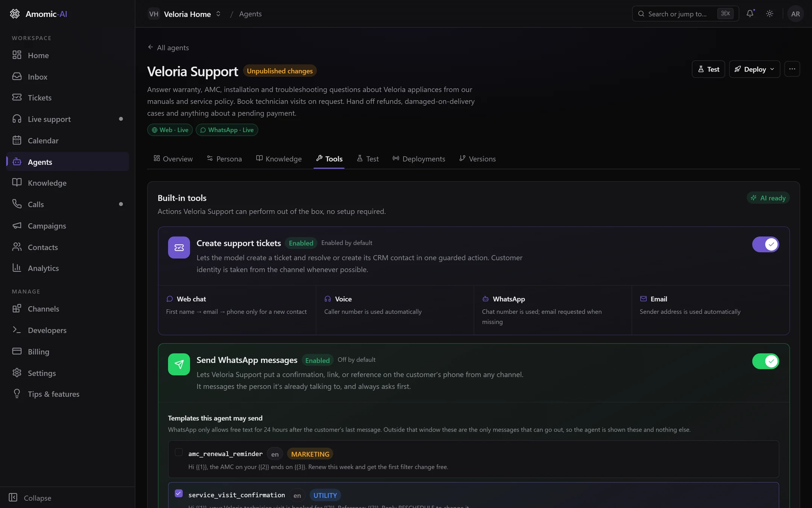Viewport: 812px width, 508px height.
Task: Open Calls in sidebar
Action: [68, 204]
